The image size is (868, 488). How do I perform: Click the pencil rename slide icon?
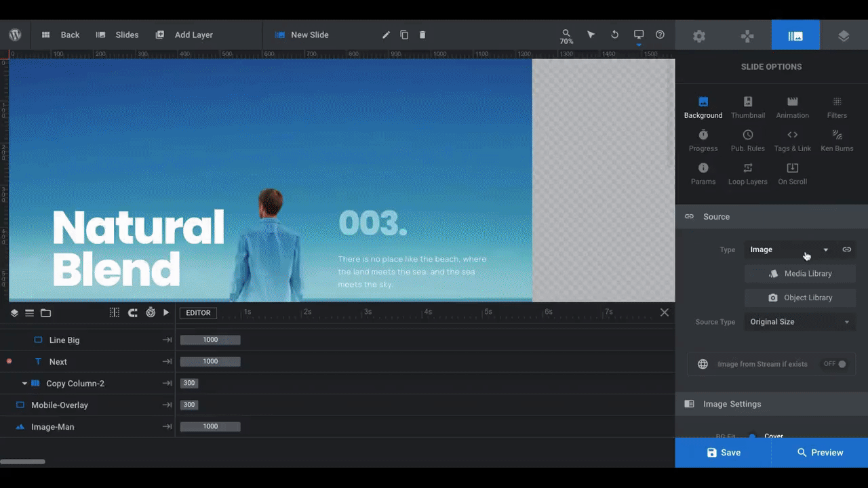[x=386, y=35]
